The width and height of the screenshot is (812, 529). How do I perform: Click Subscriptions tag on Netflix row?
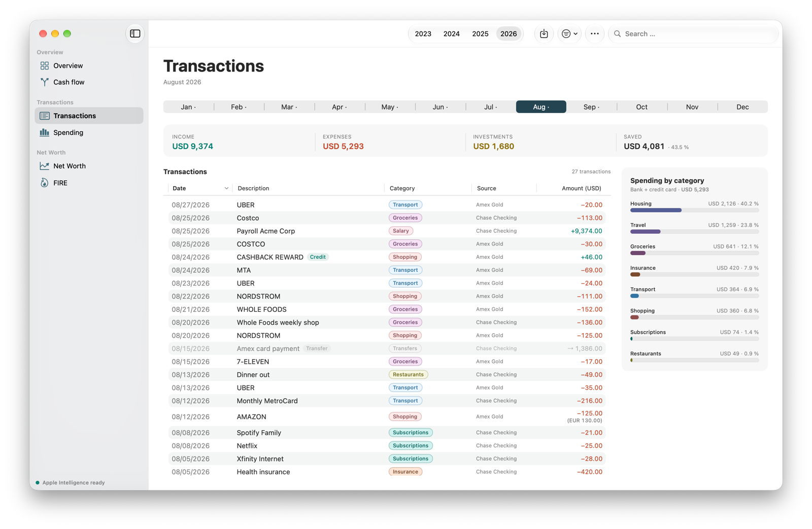(411, 446)
